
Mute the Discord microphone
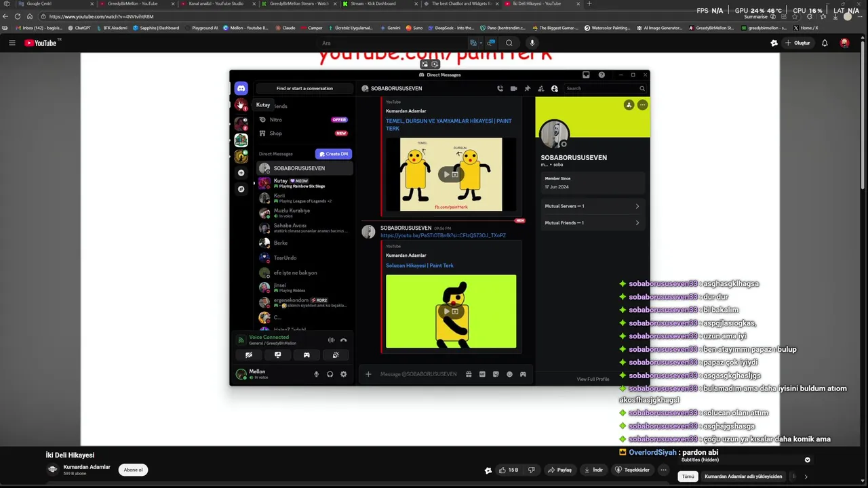pos(316,374)
